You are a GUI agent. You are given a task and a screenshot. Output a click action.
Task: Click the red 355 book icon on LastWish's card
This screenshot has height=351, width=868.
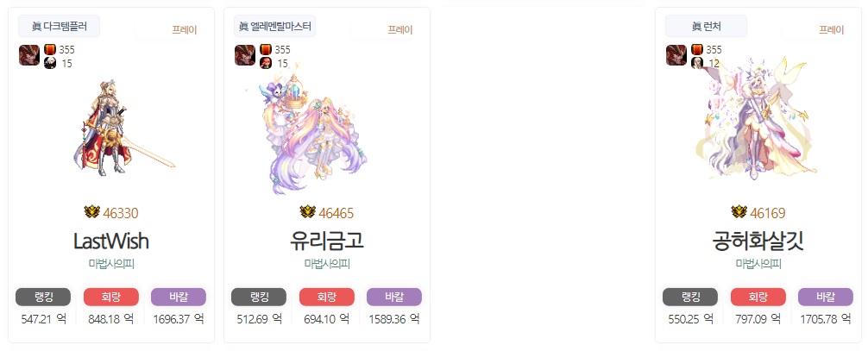point(50,50)
